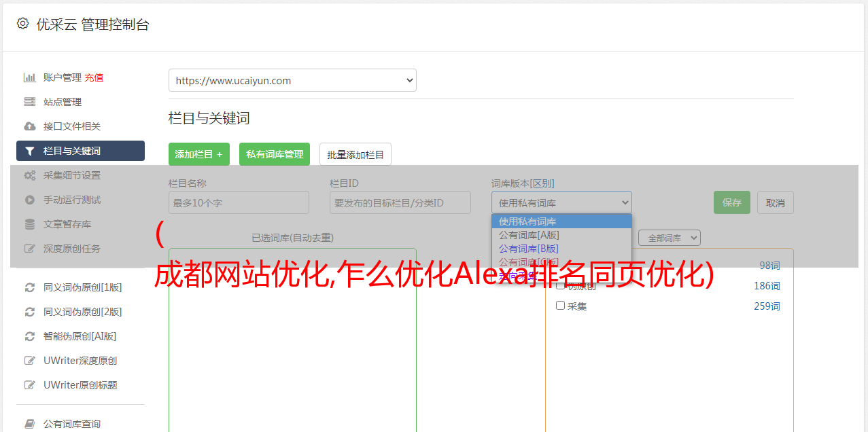Focus the 栏目ID input field

click(x=400, y=202)
